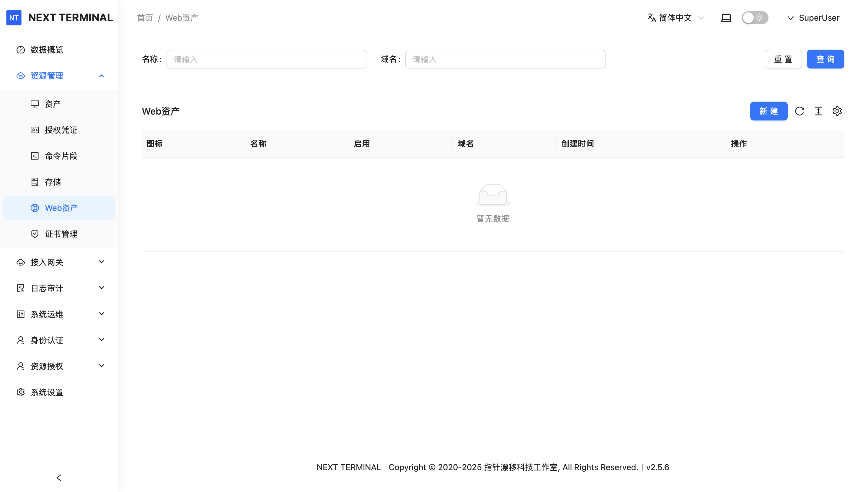This screenshot has width=868, height=492.
Task: Open 系统设置 in the sidebar
Action: pos(47,392)
